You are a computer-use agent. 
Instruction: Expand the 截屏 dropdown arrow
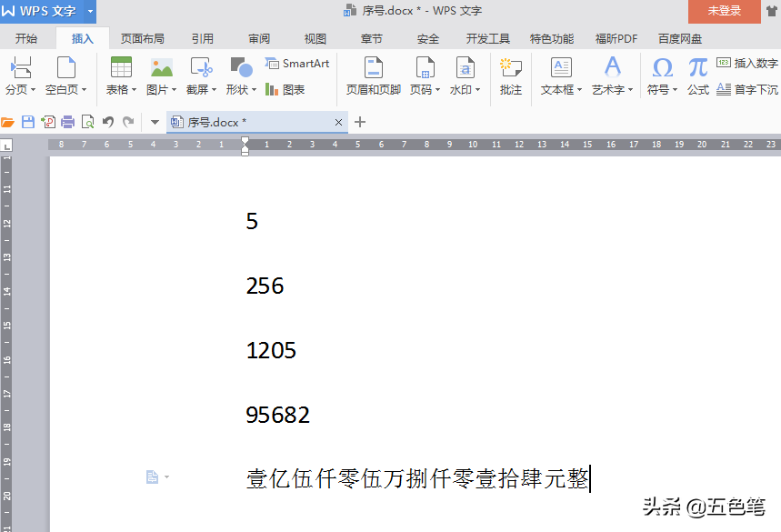click(215, 90)
